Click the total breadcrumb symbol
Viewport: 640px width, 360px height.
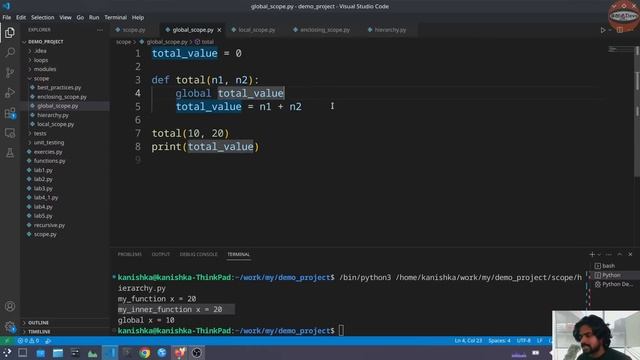(204, 42)
